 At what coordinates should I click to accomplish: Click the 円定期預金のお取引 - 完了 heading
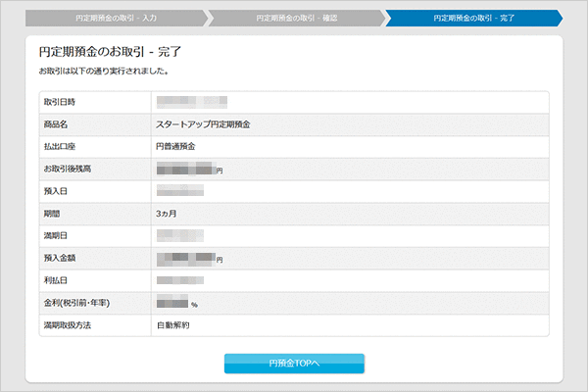[x=110, y=51]
